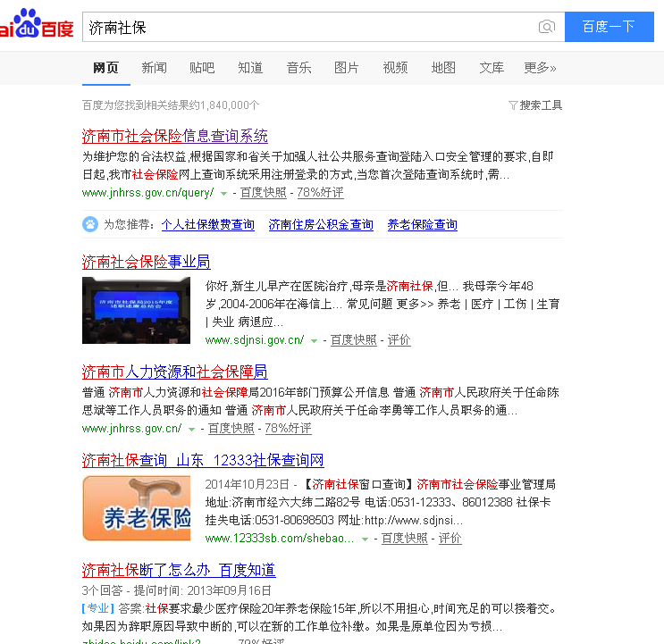The width and height of the screenshot is (664, 644).
Task: Open 百度快照 for jnhrss.gov.cn/query/ result
Action: pos(264,193)
